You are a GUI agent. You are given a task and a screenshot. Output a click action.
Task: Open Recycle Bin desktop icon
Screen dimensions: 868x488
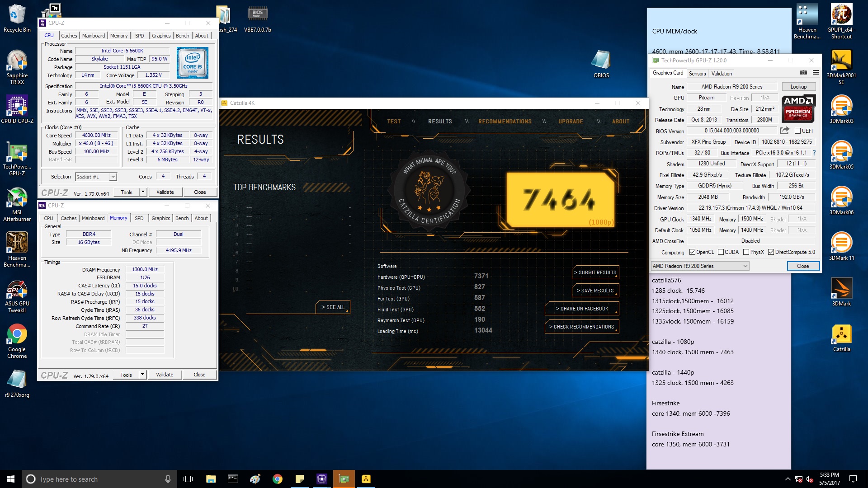(x=17, y=19)
